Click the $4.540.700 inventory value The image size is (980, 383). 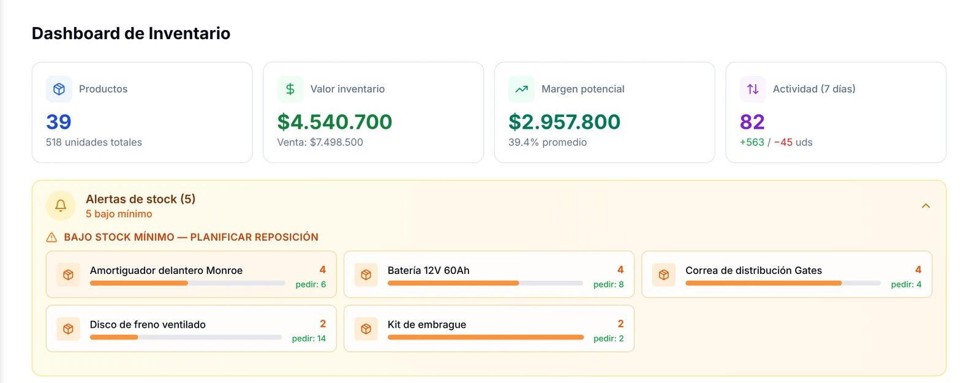[334, 122]
